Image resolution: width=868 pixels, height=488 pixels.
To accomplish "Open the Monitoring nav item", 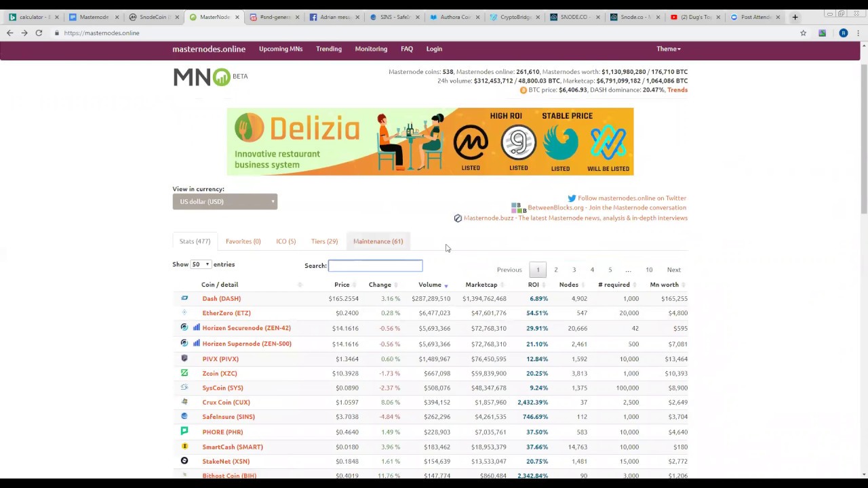I will click(x=371, y=49).
